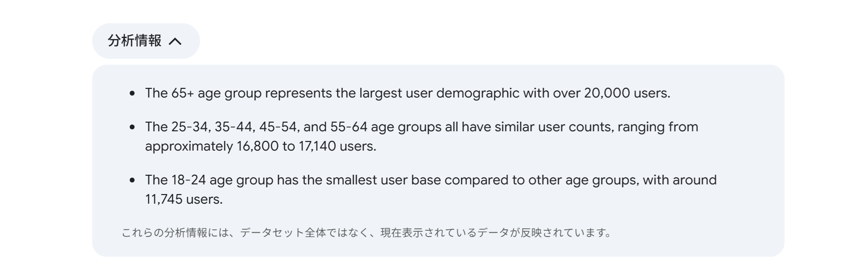This screenshot has width=868, height=279.
Task: Click the line starting 'The 25-34, 35-44'
Action: pos(421,127)
